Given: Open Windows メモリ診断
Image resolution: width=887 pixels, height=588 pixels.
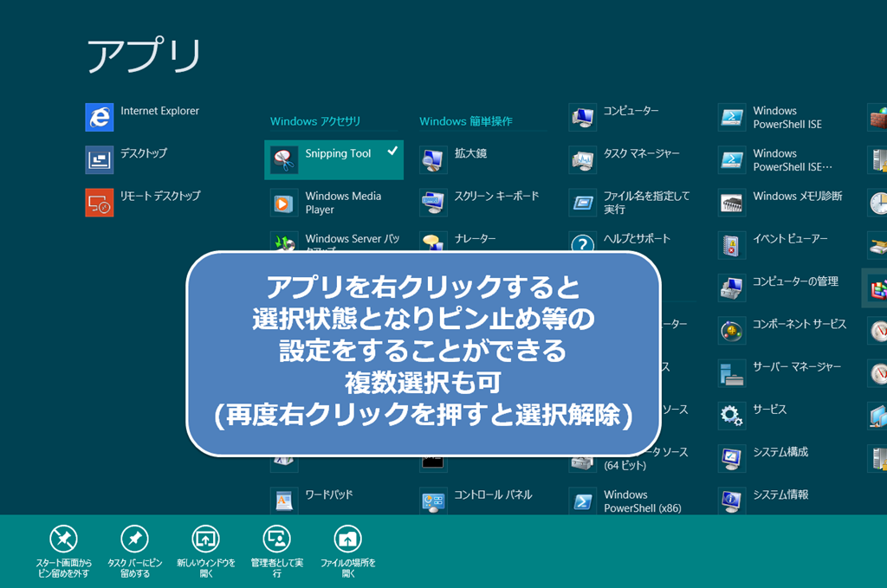Looking at the screenshot, I should [x=780, y=203].
